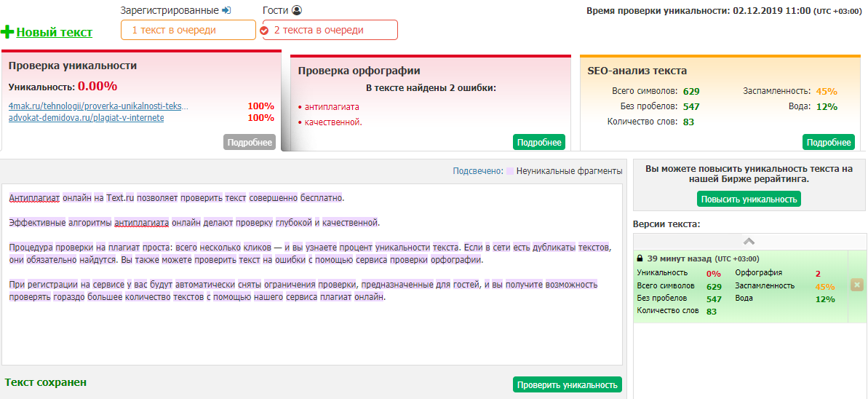Click the Орфография 2 value in version entry
The image size is (868, 399).
point(818,273)
